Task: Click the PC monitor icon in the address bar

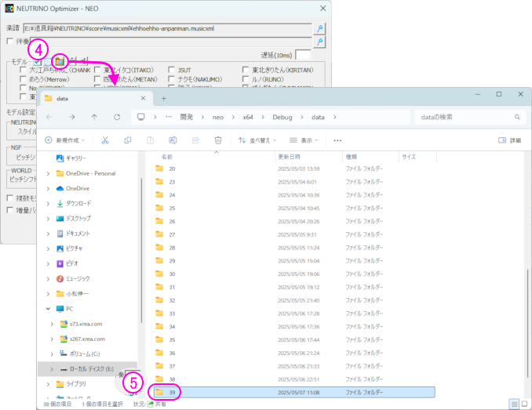Action: pos(141,118)
